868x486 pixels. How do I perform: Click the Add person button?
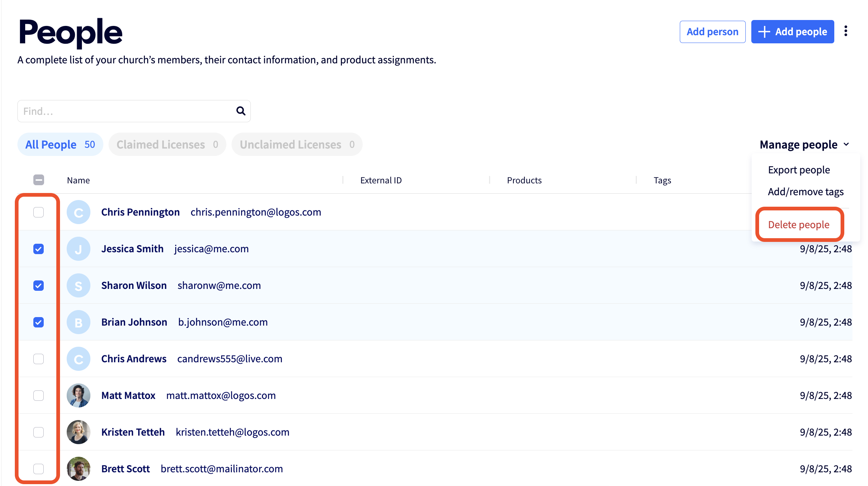click(712, 32)
